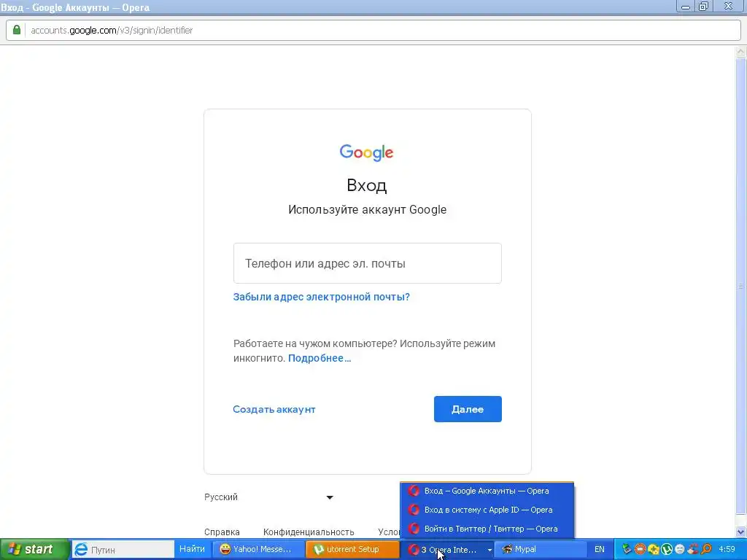Screen dimensions: 747x560
Task: Click the yellow puzzle tray icon
Action: [654, 550]
